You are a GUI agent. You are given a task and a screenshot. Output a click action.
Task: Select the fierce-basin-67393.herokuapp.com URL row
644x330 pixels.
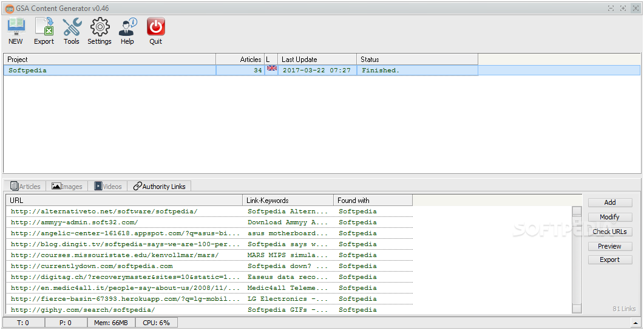pyautogui.click(x=209, y=299)
